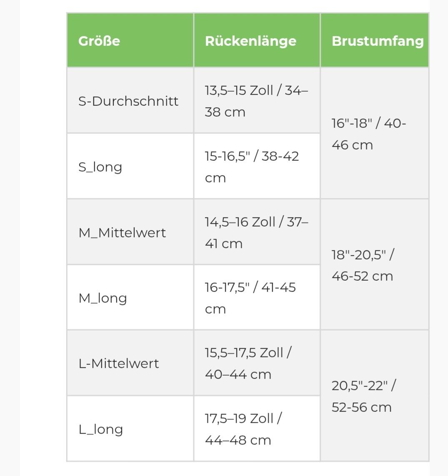The width and height of the screenshot is (448, 476).
Task: Select the M_long size cell
Action: click(x=130, y=297)
